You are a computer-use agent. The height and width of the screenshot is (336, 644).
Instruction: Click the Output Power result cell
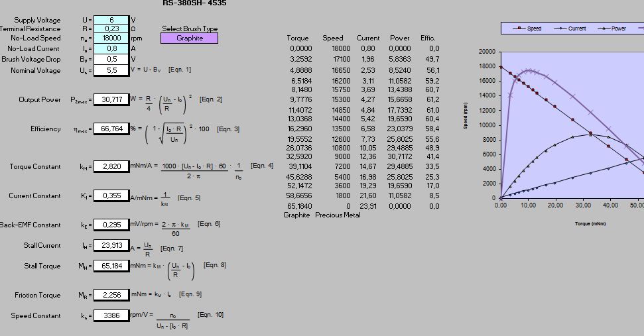click(x=111, y=99)
